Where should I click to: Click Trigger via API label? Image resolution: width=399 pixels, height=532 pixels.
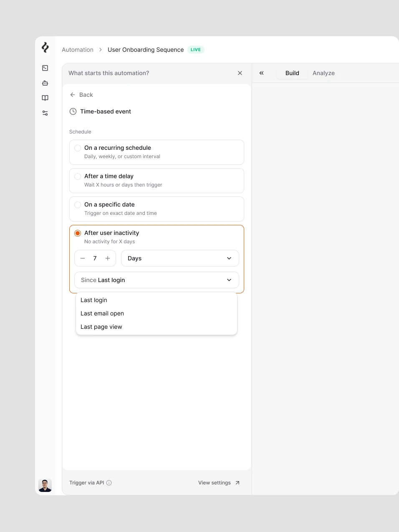(x=87, y=483)
